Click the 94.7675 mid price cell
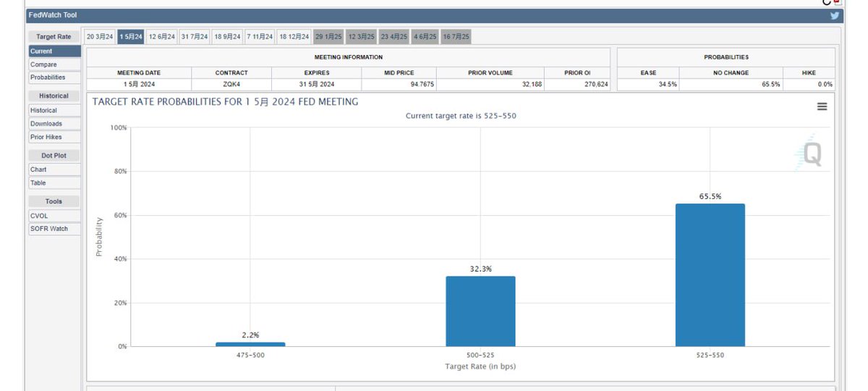868x391 pixels. (400, 84)
